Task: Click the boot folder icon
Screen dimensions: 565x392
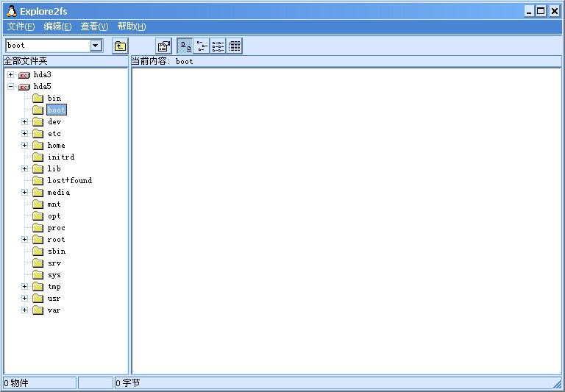Action: tap(38, 110)
